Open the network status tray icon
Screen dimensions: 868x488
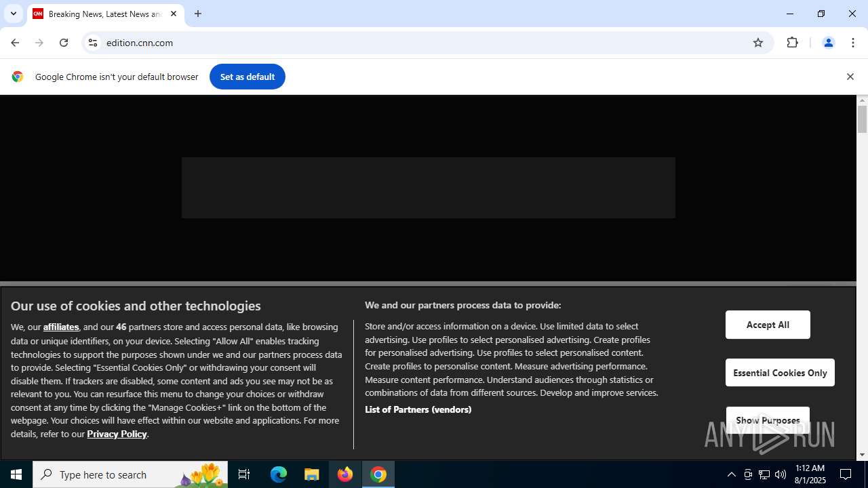(x=764, y=474)
